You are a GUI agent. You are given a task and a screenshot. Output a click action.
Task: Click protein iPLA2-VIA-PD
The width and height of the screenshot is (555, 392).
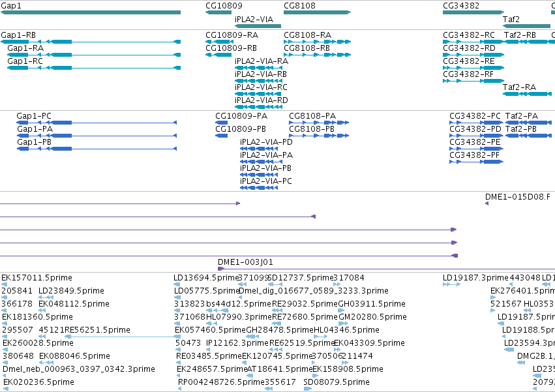tap(259, 149)
